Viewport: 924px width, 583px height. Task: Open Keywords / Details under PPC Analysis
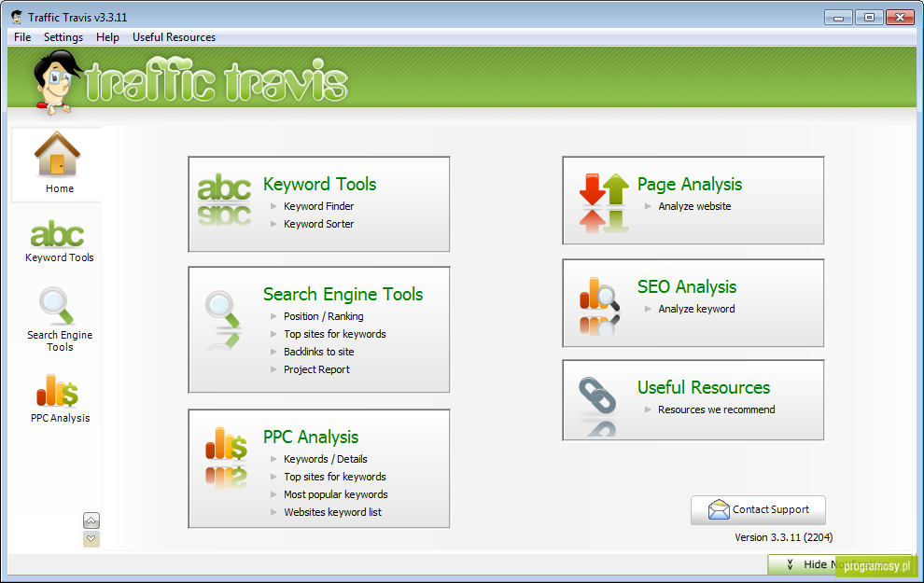coord(326,459)
